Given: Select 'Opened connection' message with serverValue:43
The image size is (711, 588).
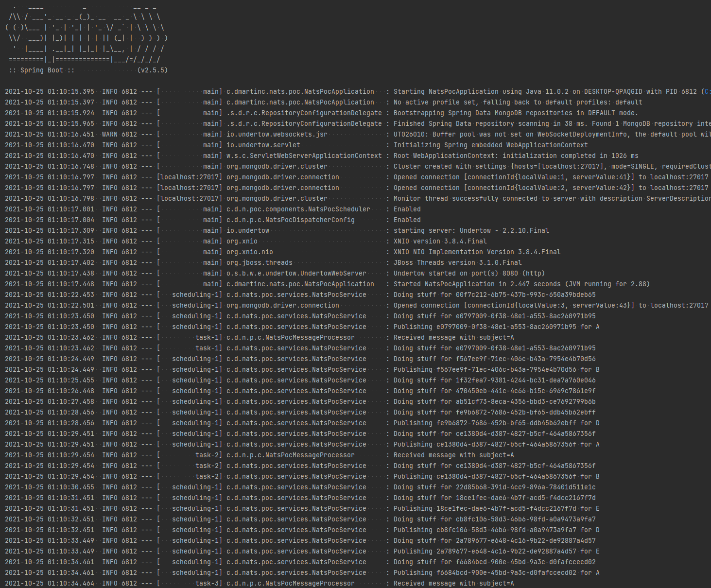Looking at the screenshot, I should tap(551, 306).
